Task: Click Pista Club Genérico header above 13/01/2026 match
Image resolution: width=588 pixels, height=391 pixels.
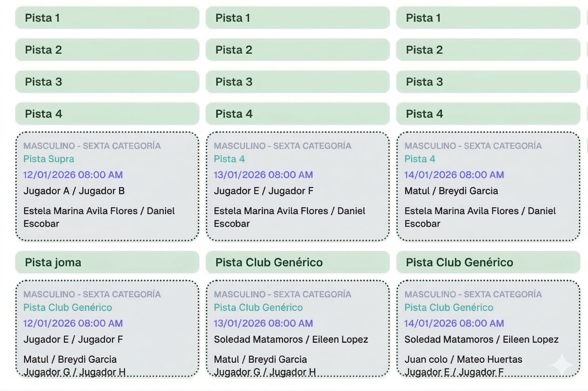Action: click(297, 262)
